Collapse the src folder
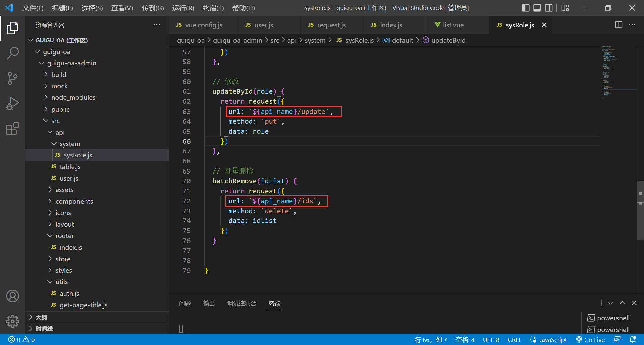644x345 pixels. [55, 121]
